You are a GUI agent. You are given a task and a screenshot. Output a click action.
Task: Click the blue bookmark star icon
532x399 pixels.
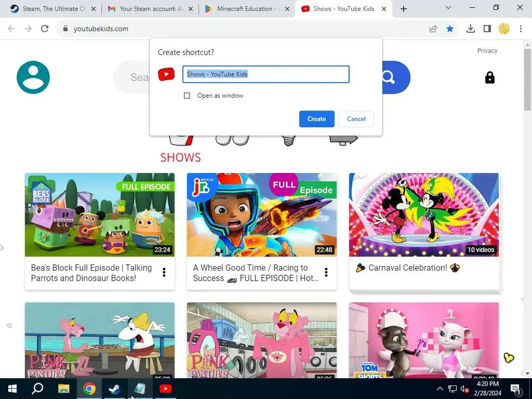(x=450, y=29)
